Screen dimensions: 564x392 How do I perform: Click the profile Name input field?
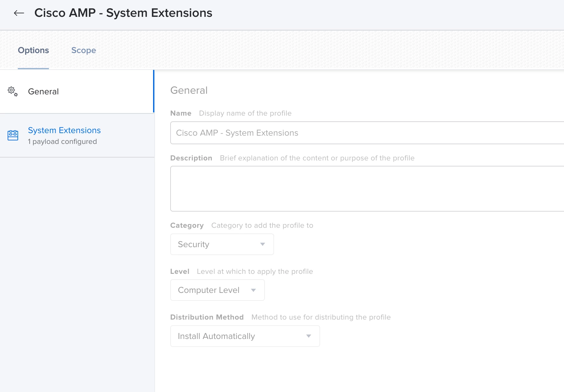(x=367, y=133)
